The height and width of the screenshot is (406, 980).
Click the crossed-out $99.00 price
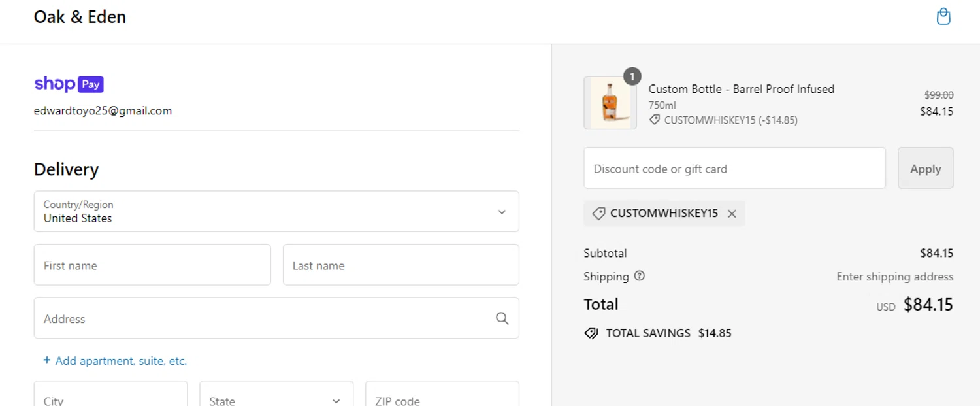[939, 95]
